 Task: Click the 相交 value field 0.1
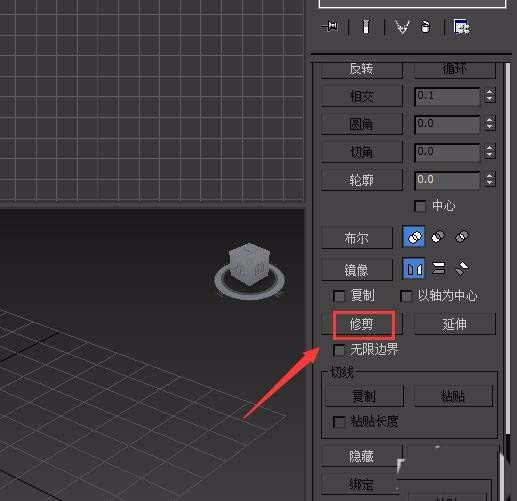(x=447, y=96)
